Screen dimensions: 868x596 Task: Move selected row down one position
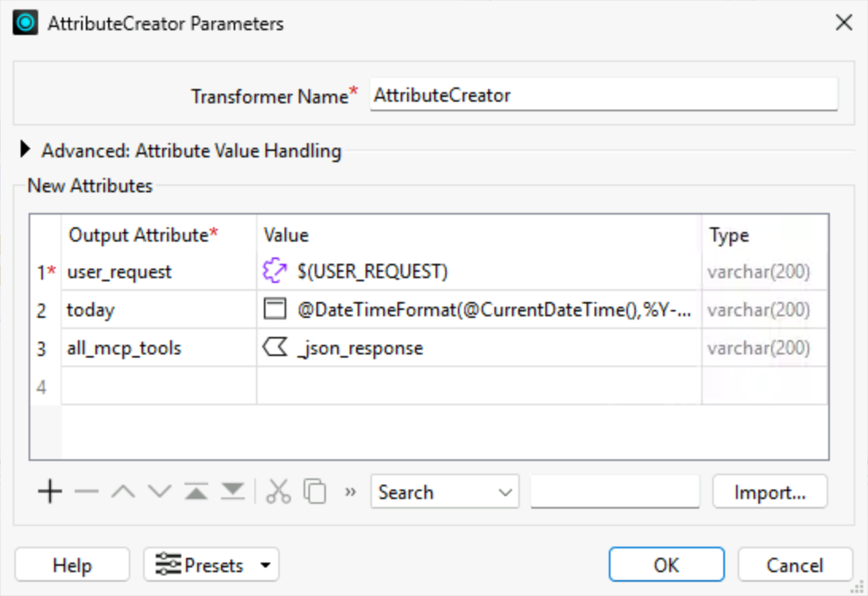tap(160, 491)
